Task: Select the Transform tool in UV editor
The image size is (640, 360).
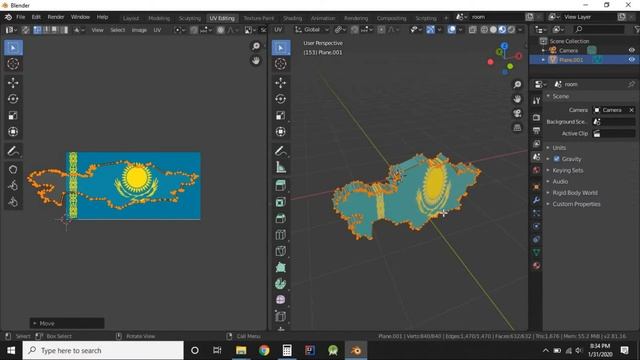Action: click(13, 132)
